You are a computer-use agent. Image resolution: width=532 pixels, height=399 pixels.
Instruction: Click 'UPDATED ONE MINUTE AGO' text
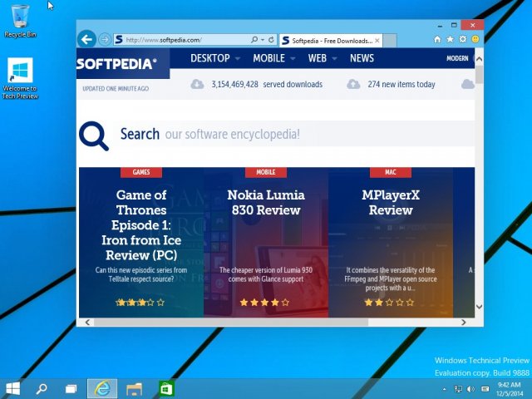(x=116, y=89)
